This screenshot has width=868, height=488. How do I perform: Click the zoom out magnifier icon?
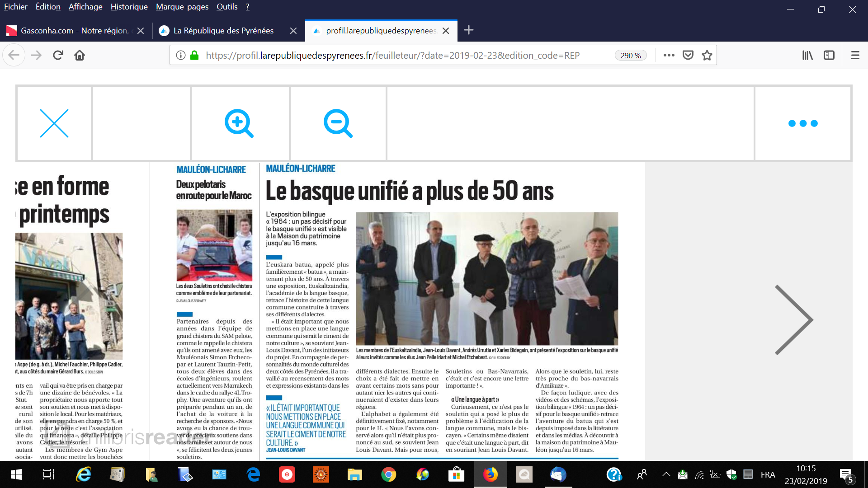[x=338, y=123]
